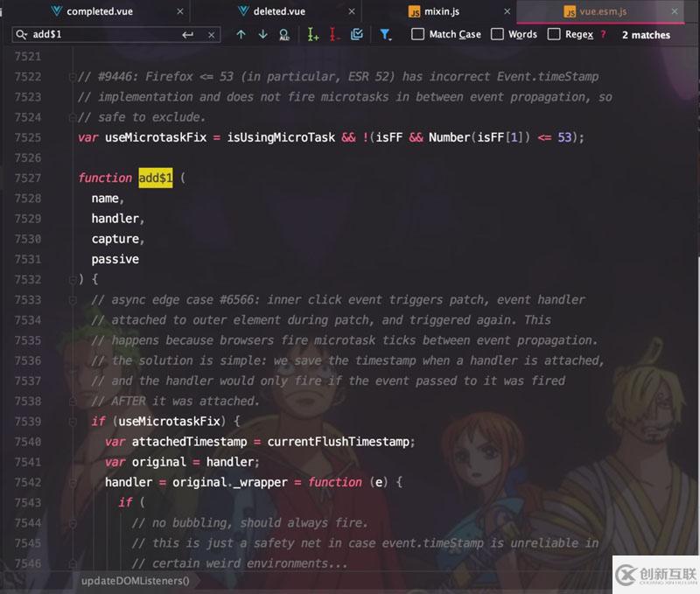Jump to the previous search match
The image size is (700, 594).
(241, 35)
